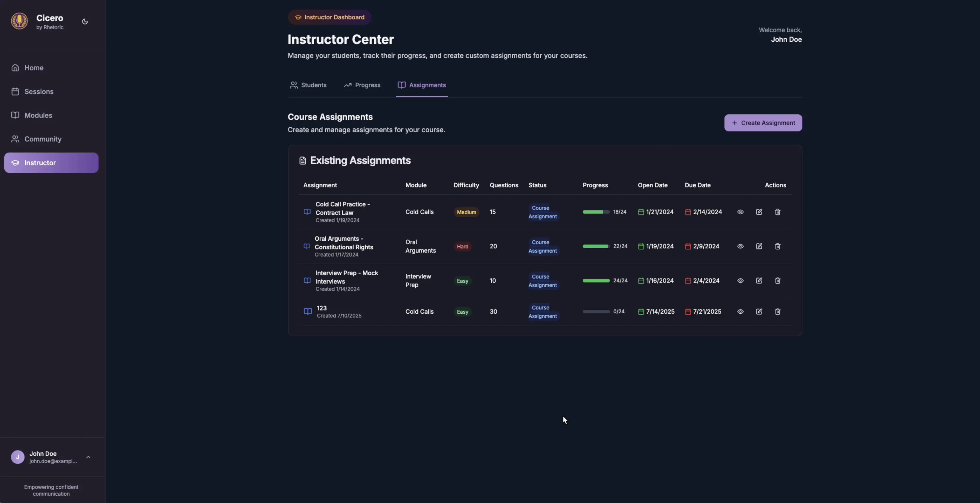Edit the Cold Call Practice assignment

pyautogui.click(x=759, y=212)
